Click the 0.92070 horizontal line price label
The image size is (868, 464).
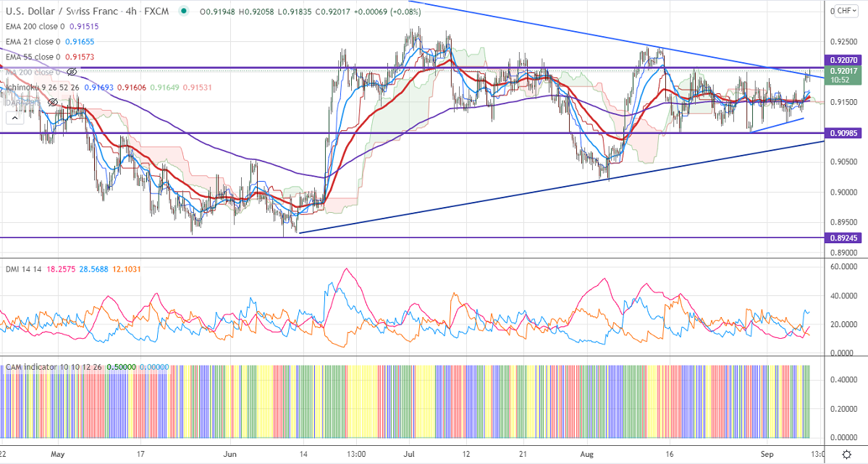(843, 60)
